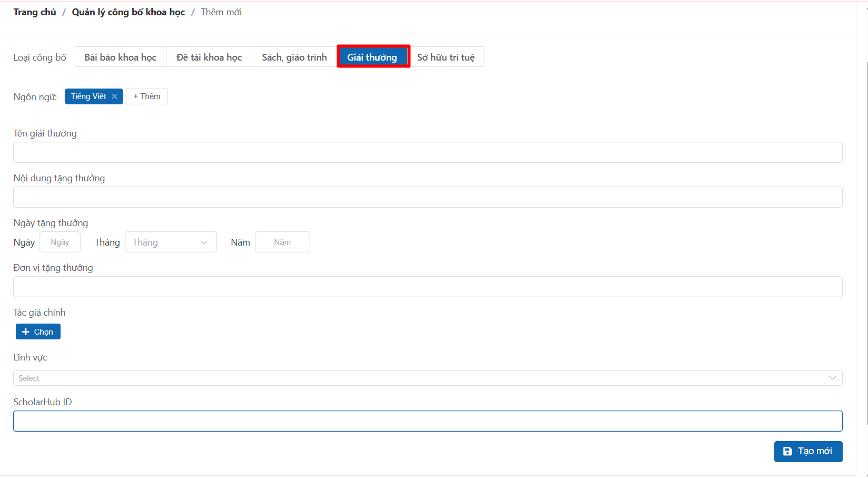Click the plus Thêm language button
The height and width of the screenshot is (478, 868).
click(x=147, y=96)
